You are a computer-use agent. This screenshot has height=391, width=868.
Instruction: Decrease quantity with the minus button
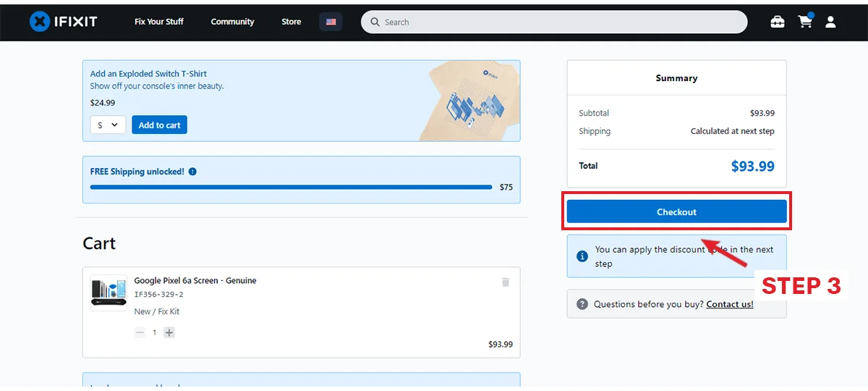140,332
